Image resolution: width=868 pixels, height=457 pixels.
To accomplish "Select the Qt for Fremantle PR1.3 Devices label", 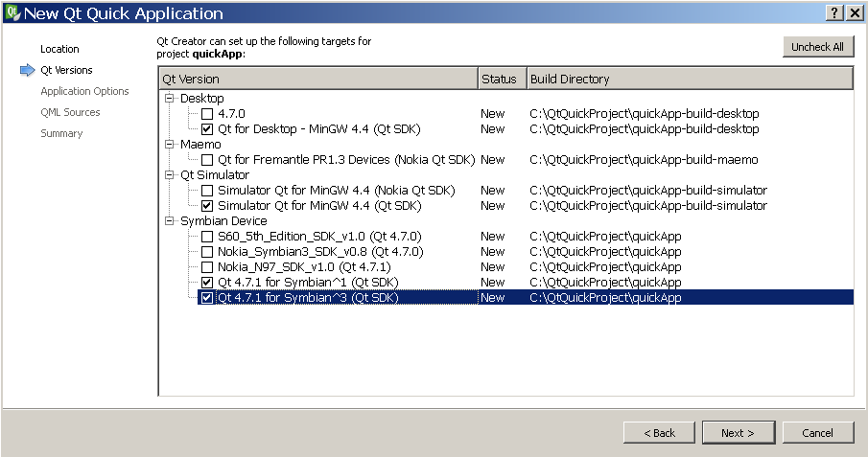I will (x=346, y=160).
